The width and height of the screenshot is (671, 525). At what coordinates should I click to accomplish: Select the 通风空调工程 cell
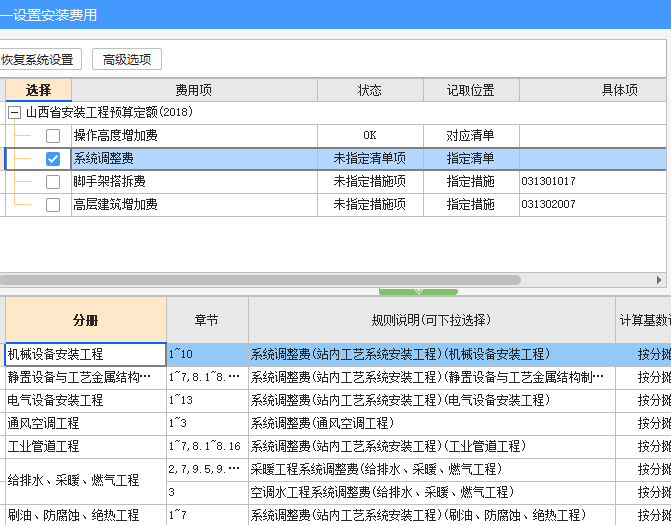pyautogui.click(x=86, y=424)
